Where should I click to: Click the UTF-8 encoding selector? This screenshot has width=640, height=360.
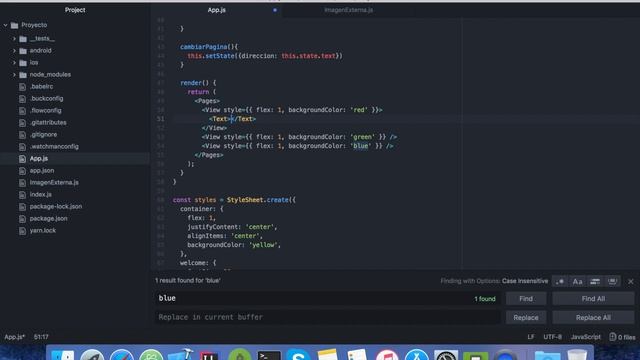552,337
